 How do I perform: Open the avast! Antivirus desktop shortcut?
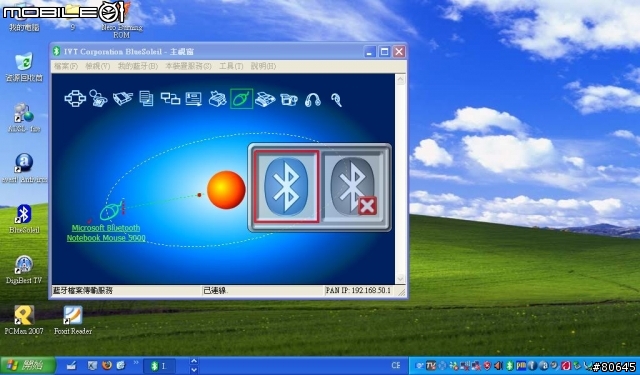[x=24, y=168]
